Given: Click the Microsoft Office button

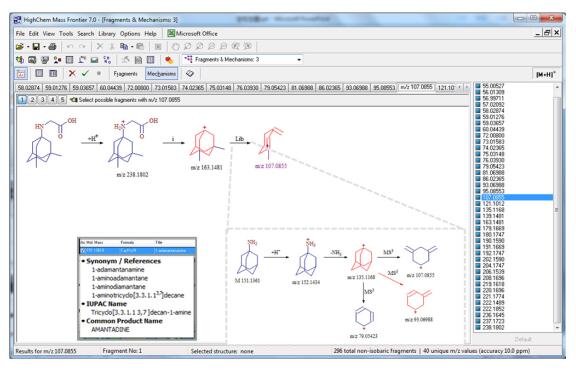Looking at the screenshot, I should click(192, 33).
